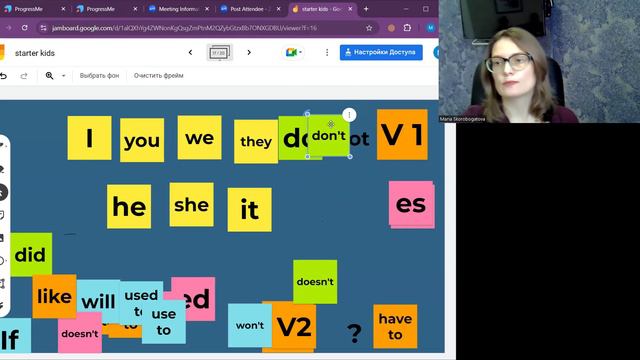The width and height of the screenshot is (640, 360).
Task: Click the starter kids jam title
Action: [35, 53]
